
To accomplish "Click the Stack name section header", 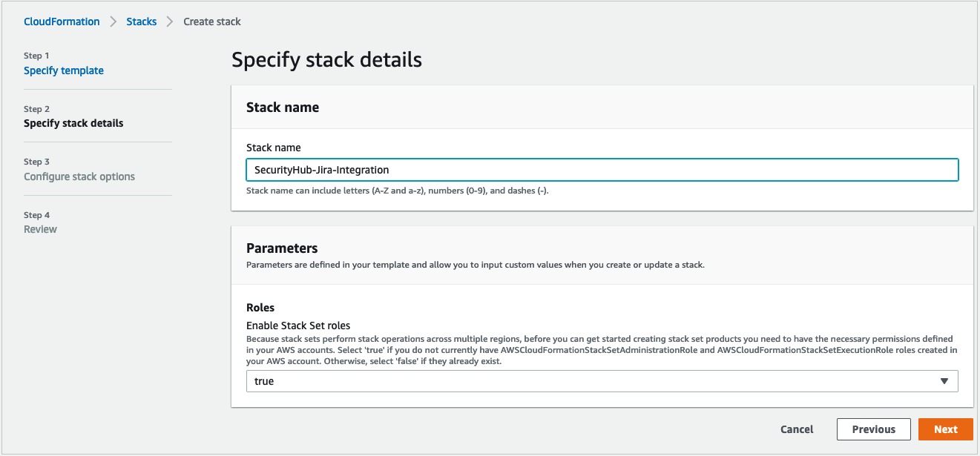I will [283, 107].
